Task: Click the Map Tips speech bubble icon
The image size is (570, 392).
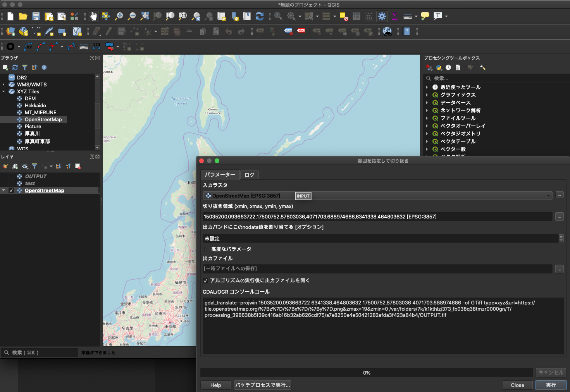Action: 425,16
